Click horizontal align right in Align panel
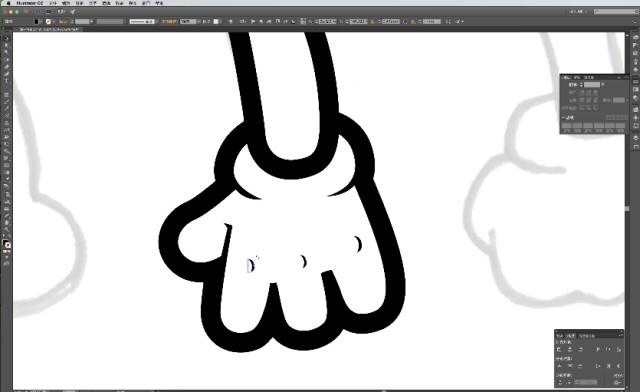Viewport: 640px width, 392px height. pos(580,350)
